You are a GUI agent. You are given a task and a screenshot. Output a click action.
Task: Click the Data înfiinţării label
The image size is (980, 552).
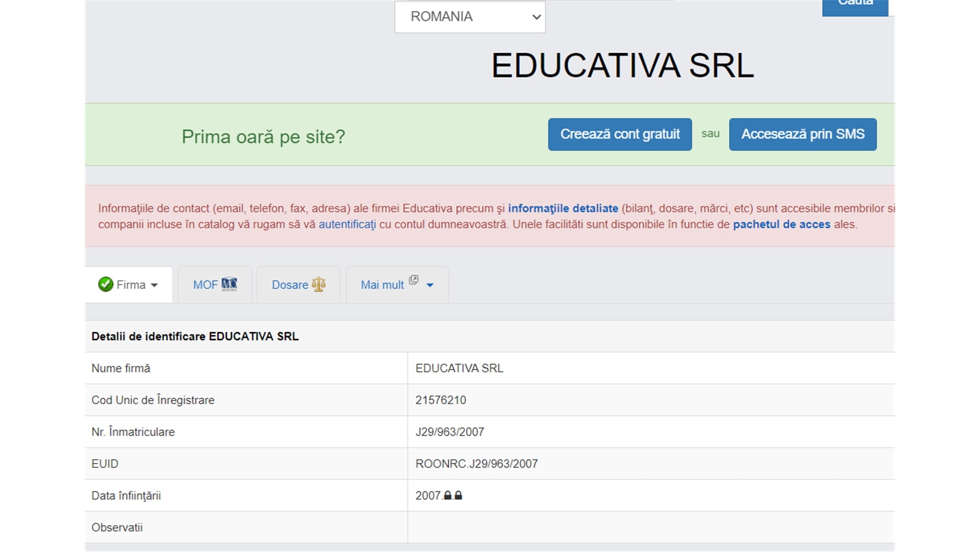click(x=126, y=496)
